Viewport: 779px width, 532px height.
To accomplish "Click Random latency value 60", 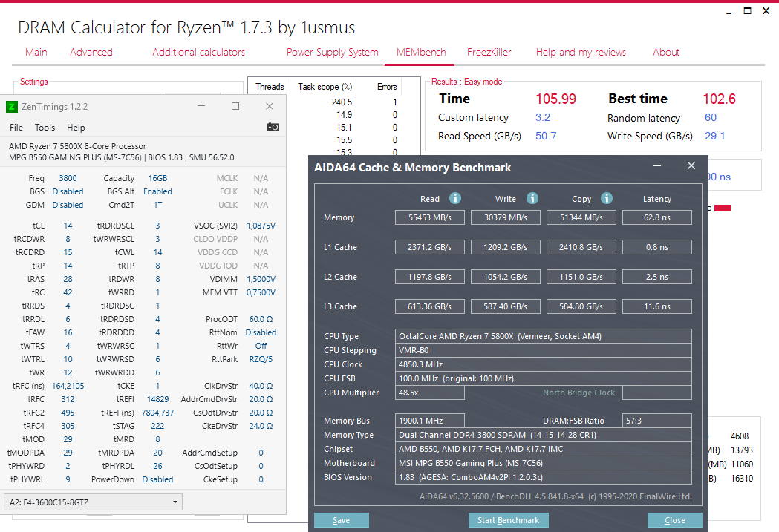I will pyautogui.click(x=711, y=118).
